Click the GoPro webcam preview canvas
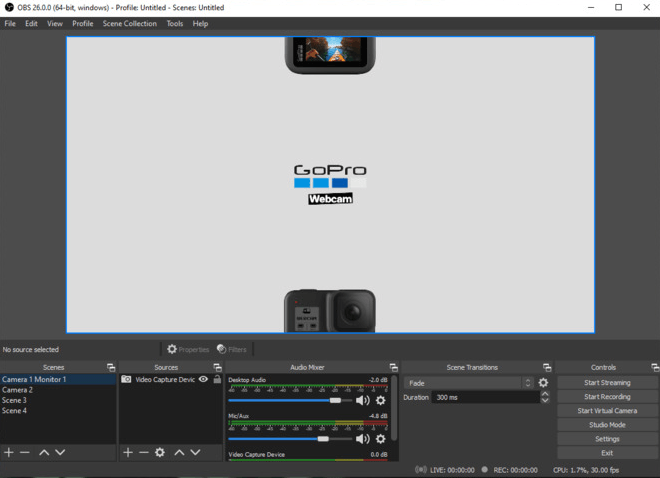The height and width of the screenshot is (478, 660). [330, 185]
